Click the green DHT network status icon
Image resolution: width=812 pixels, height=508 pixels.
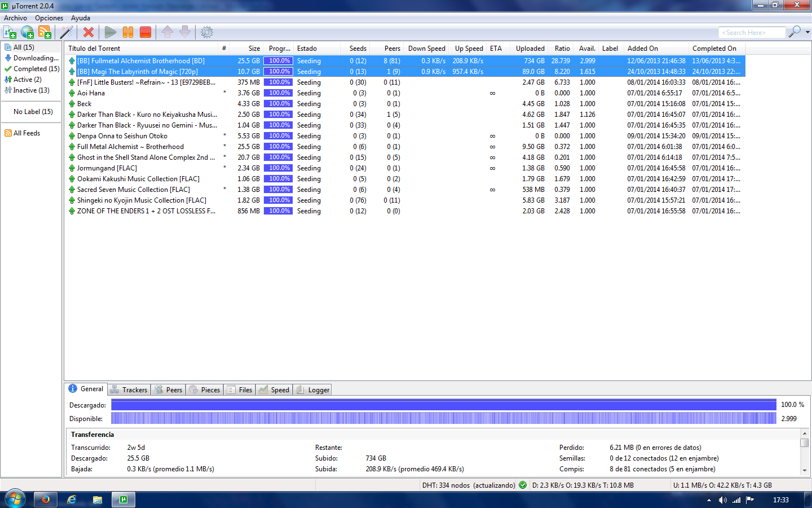click(523, 485)
